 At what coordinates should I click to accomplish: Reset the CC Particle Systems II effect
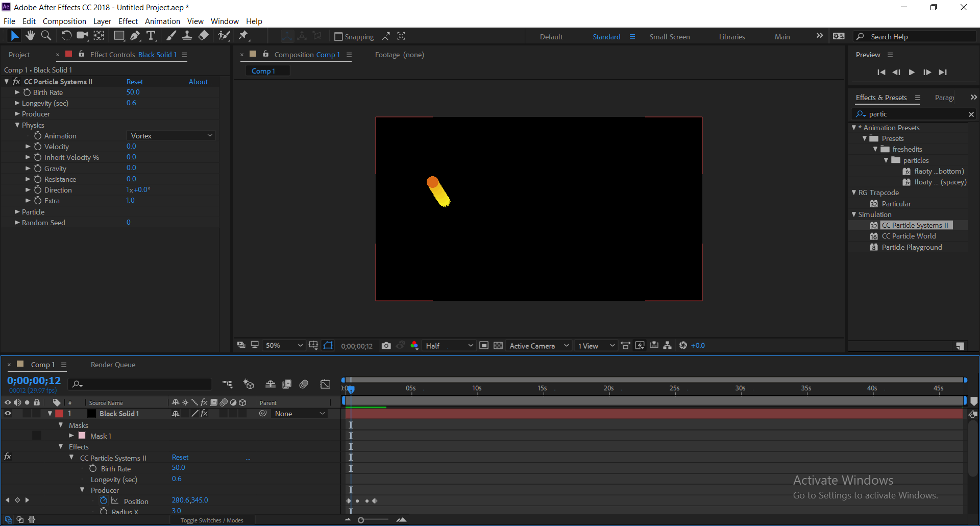point(135,81)
